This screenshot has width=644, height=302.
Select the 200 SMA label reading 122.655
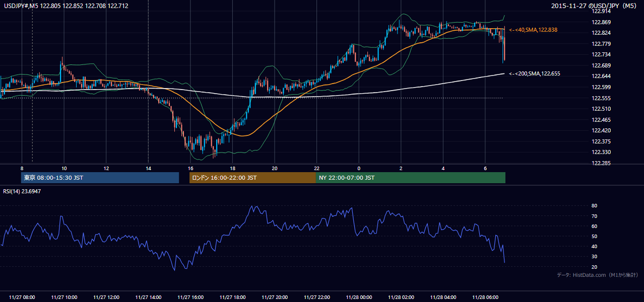tap(535, 73)
